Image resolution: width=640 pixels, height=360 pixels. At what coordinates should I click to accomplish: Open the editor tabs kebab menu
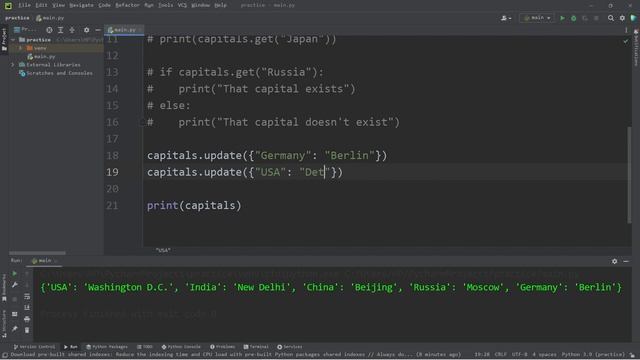point(626,30)
